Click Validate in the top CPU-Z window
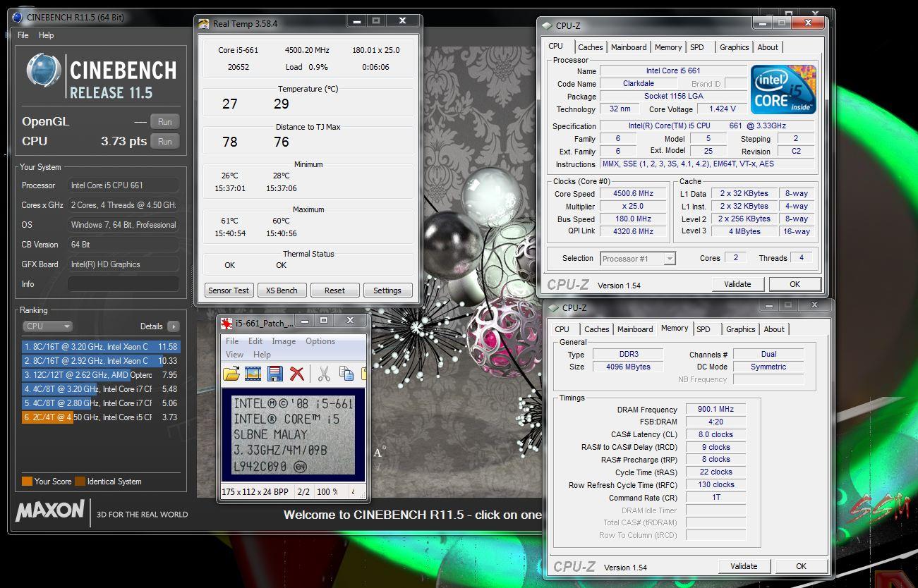This screenshot has width=918, height=588. [x=737, y=284]
